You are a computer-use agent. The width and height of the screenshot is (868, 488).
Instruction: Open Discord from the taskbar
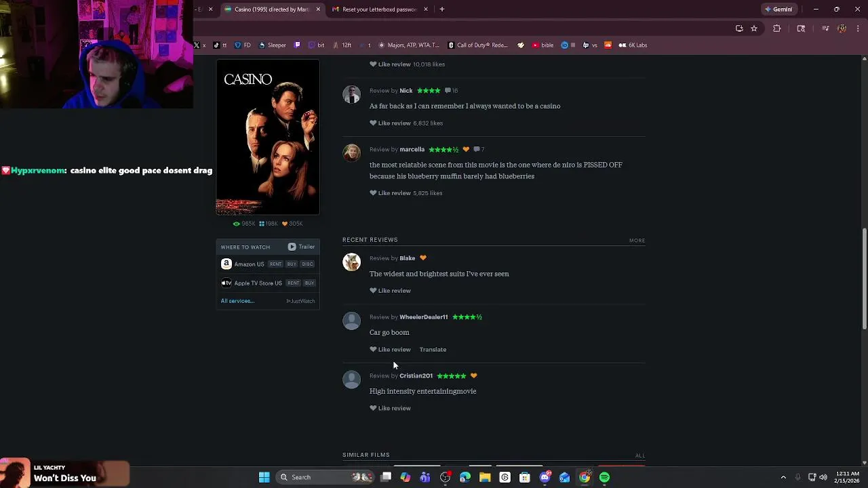point(545,478)
